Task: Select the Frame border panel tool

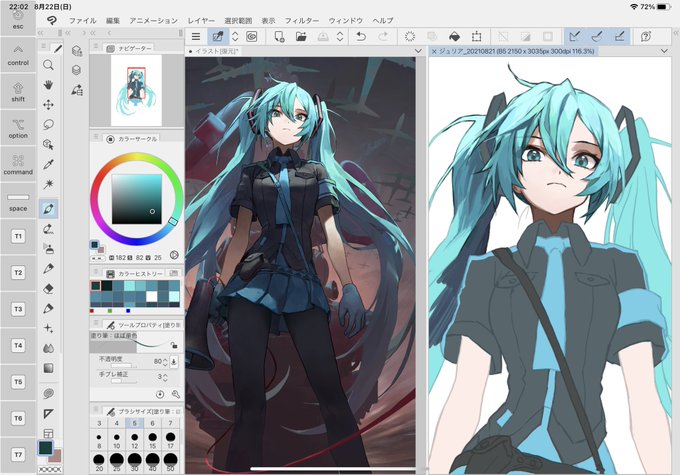Action: [x=48, y=433]
